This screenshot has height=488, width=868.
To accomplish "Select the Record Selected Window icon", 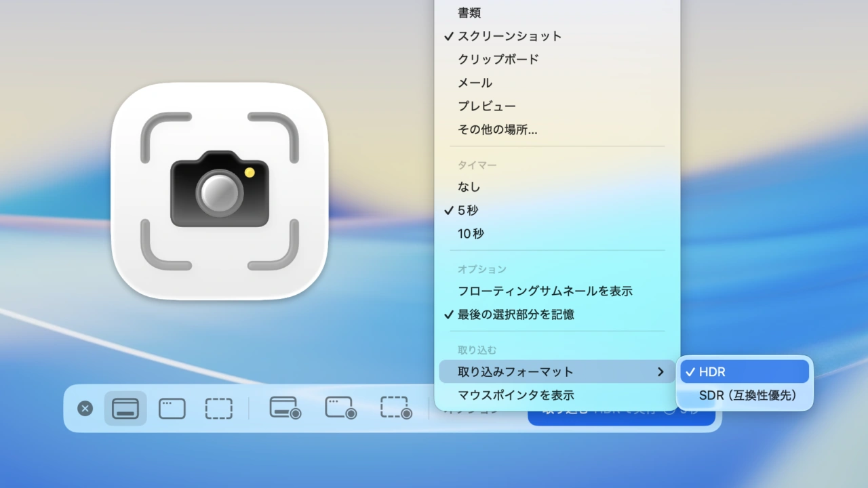I will (x=340, y=408).
